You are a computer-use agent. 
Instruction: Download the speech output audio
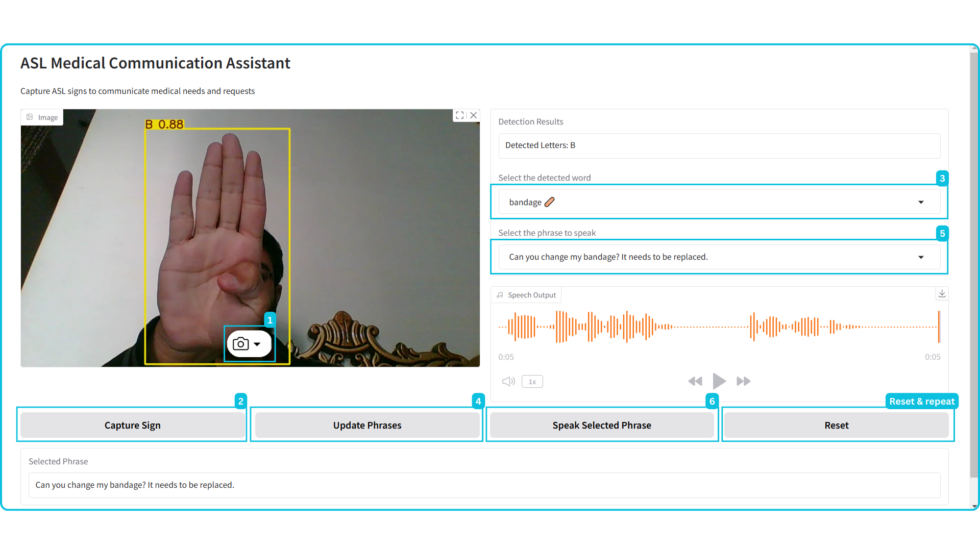pos(942,293)
